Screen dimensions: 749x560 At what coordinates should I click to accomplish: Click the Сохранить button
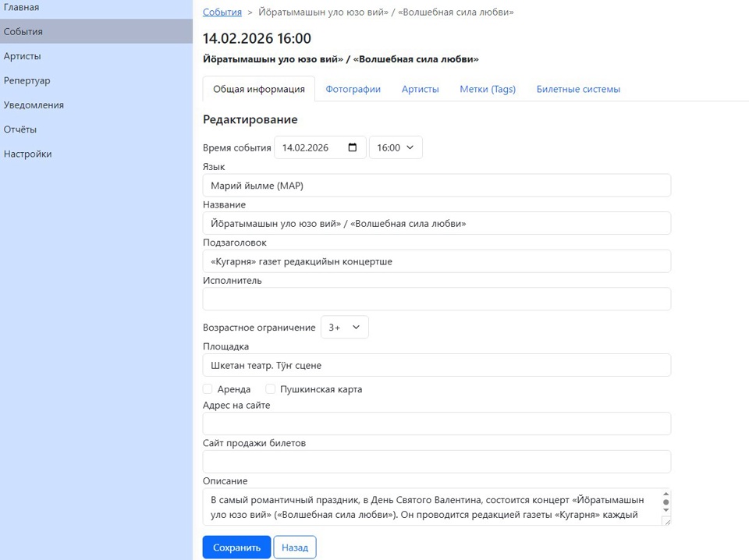click(x=236, y=548)
